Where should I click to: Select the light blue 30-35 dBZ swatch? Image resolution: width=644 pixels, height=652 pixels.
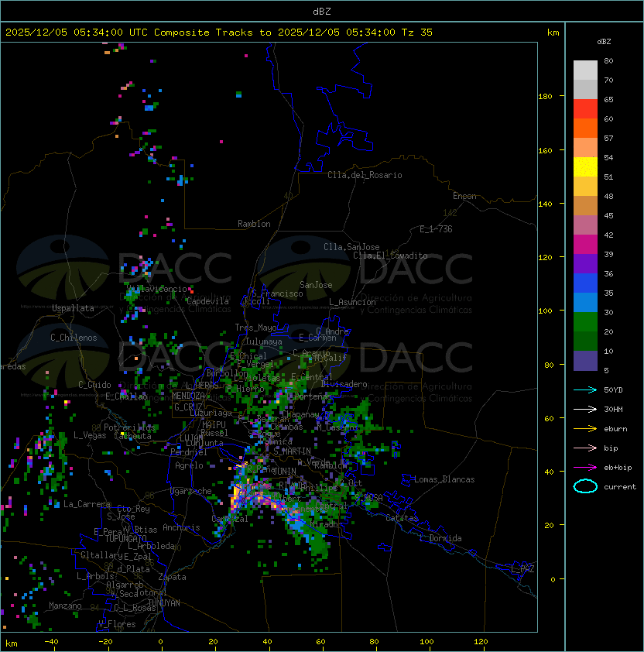pos(585,302)
